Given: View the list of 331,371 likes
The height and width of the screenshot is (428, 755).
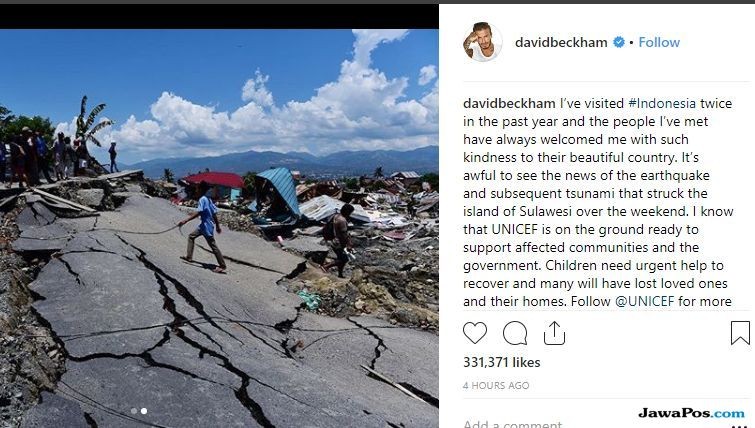Looking at the screenshot, I should [501, 362].
